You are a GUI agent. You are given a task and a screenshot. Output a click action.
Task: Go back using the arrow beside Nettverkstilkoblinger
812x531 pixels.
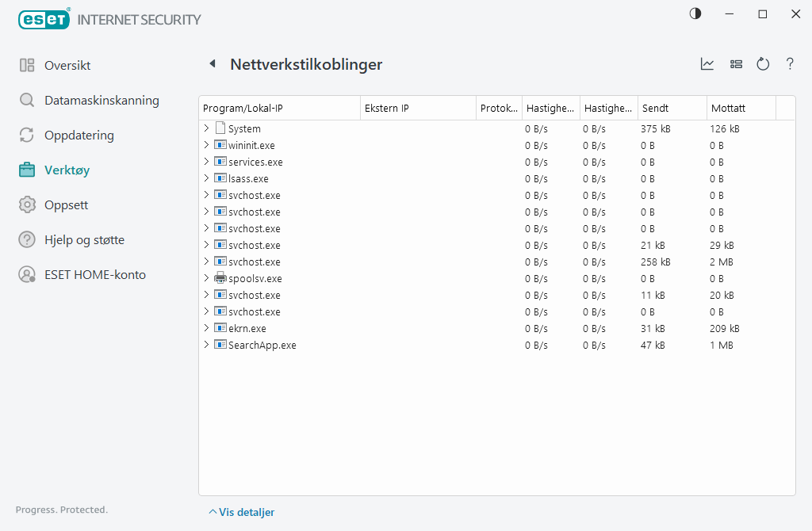tap(212, 63)
